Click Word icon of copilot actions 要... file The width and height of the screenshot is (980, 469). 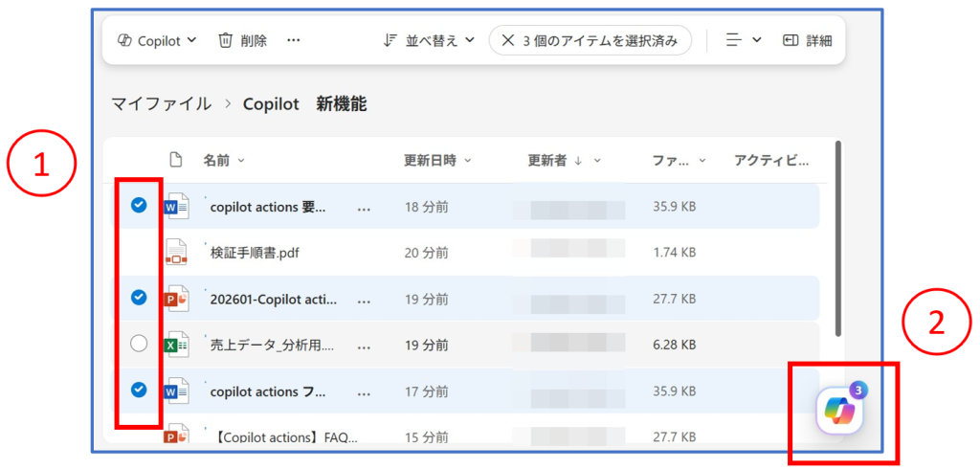tap(177, 206)
